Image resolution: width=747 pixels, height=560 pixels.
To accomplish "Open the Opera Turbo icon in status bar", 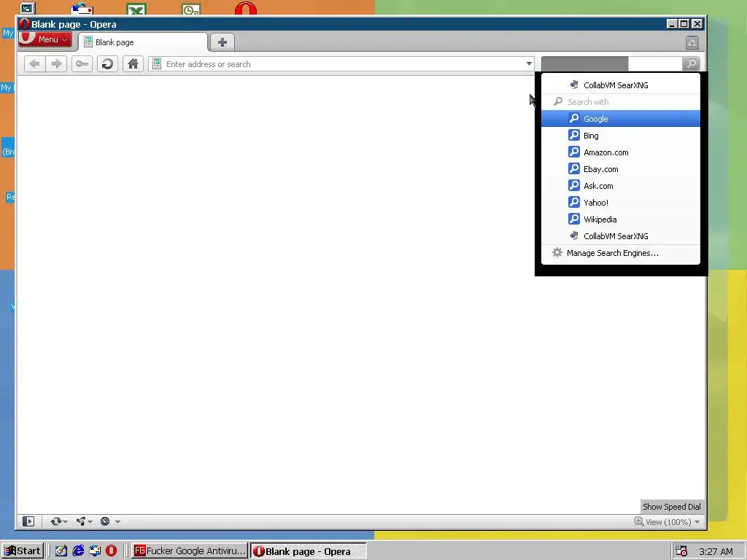I will (x=105, y=521).
